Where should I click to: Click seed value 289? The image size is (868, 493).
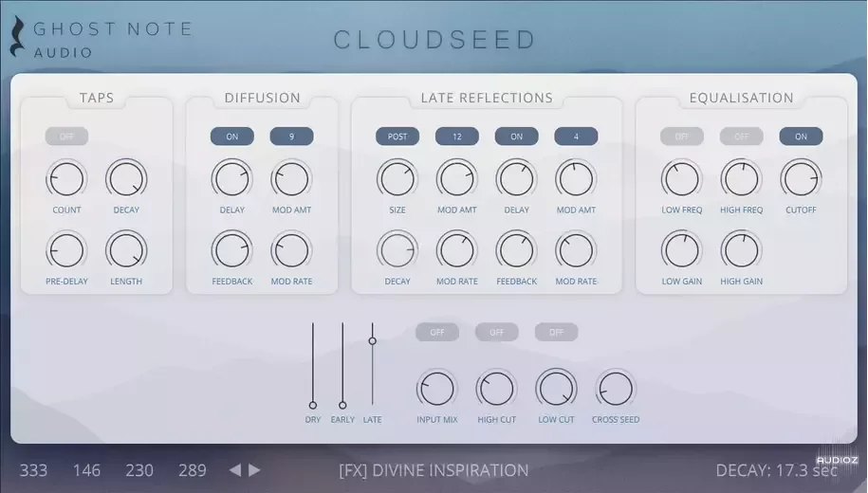click(192, 470)
